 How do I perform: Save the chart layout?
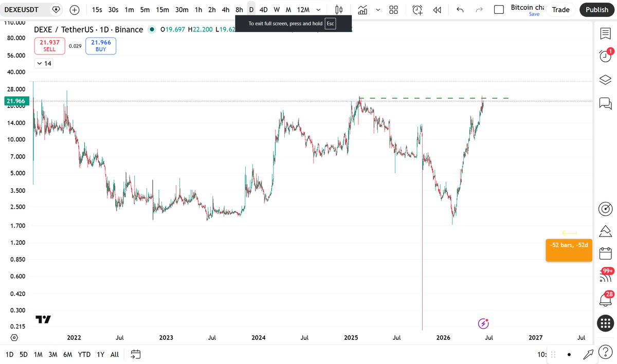[x=534, y=14]
